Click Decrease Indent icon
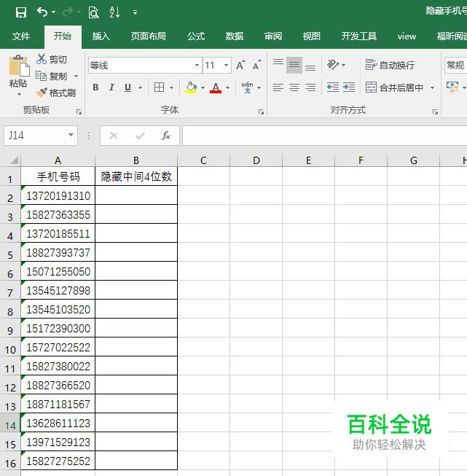Image resolution: width=467 pixels, height=476 pixels. [333, 87]
